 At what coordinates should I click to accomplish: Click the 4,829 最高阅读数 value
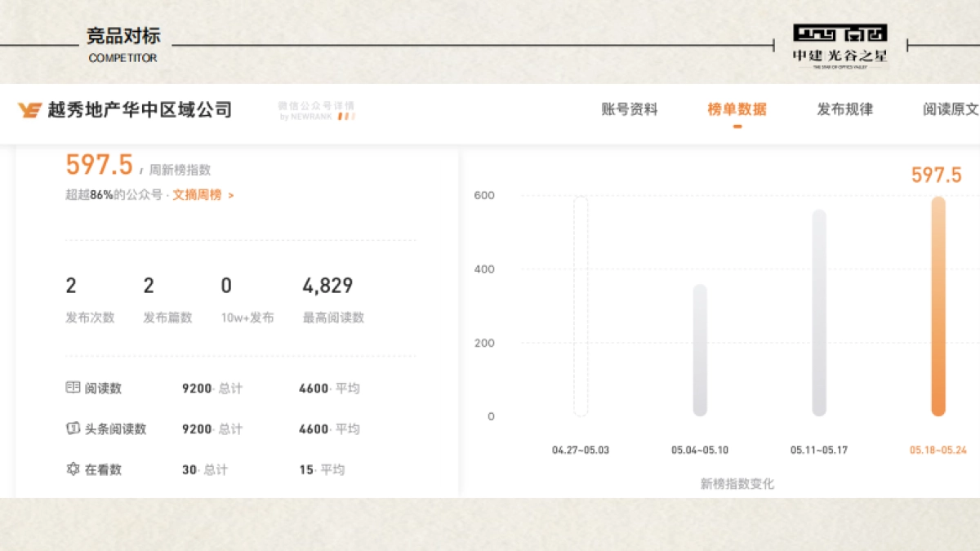click(x=327, y=286)
